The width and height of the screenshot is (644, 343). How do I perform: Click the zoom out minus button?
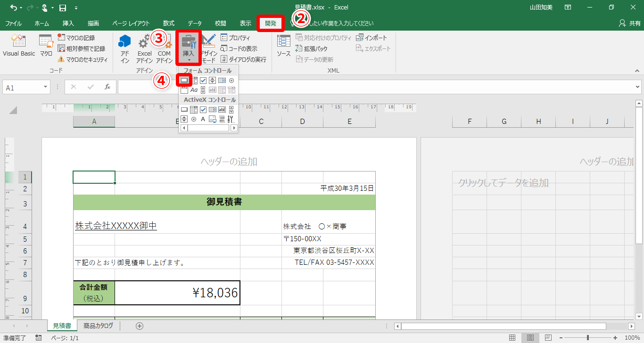click(561, 338)
